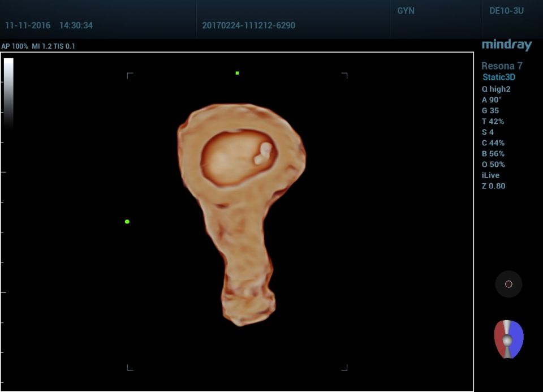Click the 3D probe orientation icon

pyautogui.click(x=508, y=339)
